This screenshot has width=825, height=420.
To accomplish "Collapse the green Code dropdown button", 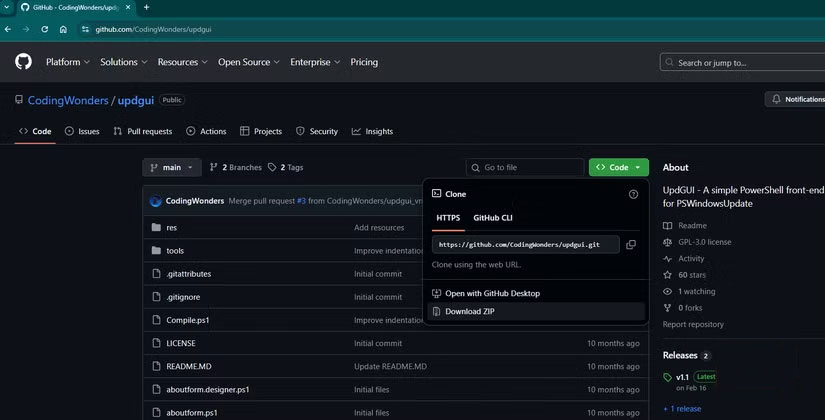I will pyautogui.click(x=619, y=168).
